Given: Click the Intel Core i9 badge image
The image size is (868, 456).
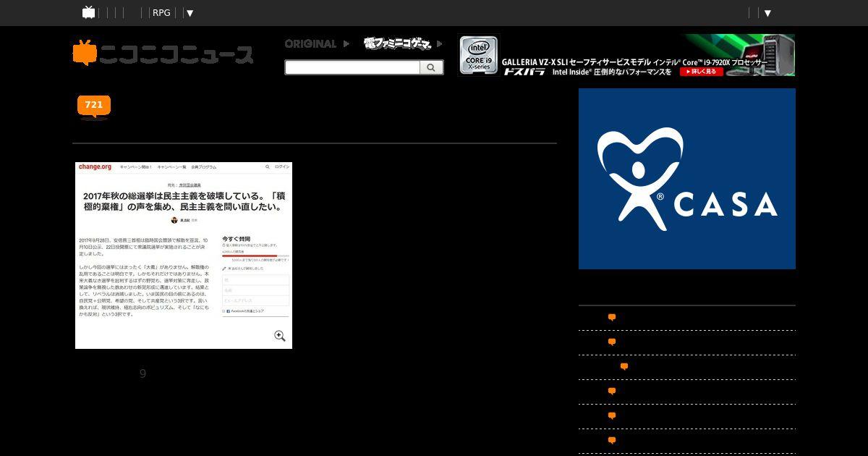Looking at the screenshot, I should tap(479, 55).
